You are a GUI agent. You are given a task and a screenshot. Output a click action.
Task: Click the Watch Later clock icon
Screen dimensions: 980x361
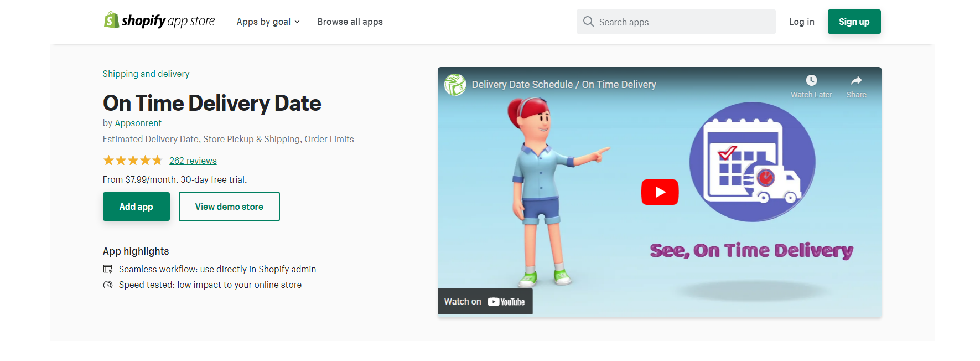coord(811,80)
